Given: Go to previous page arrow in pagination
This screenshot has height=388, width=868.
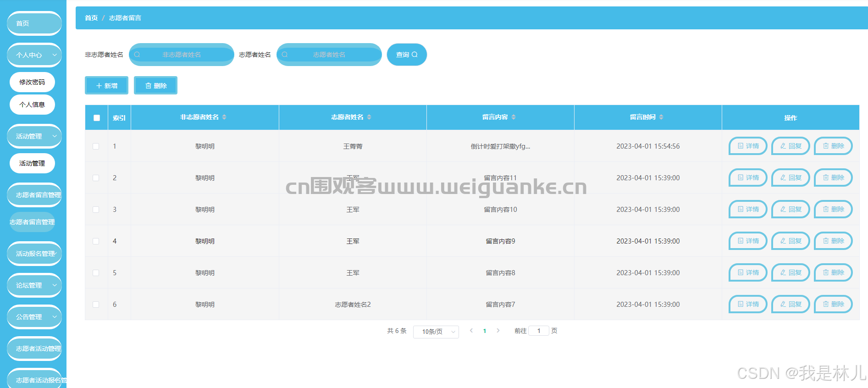Looking at the screenshot, I should pos(471,331).
